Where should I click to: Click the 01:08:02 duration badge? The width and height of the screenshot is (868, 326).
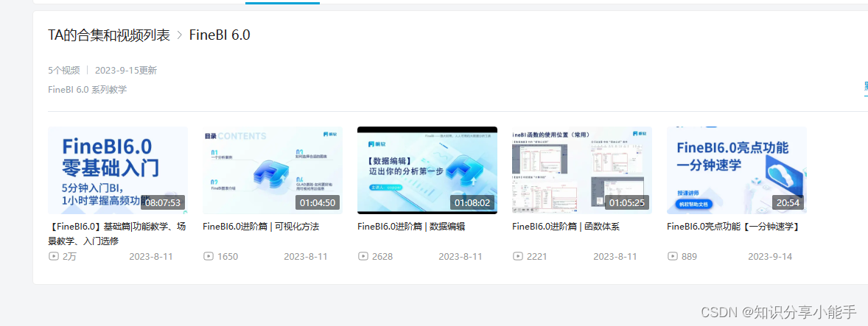coord(472,203)
